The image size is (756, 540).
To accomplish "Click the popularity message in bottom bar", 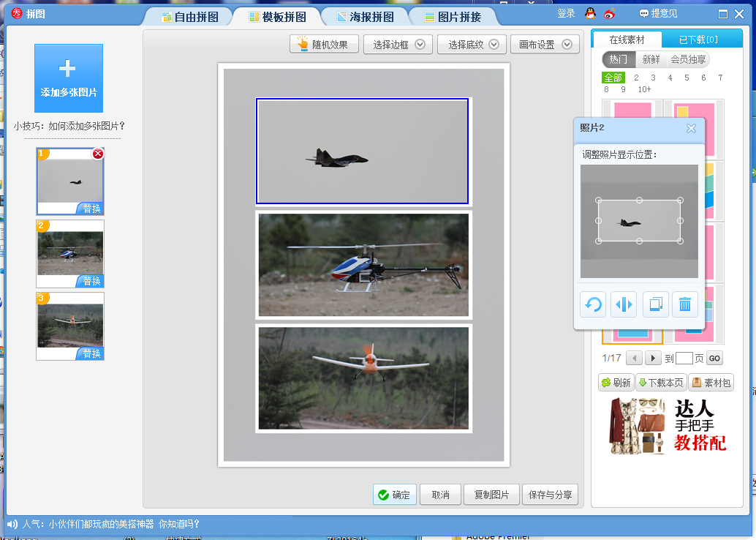I will [x=111, y=524].
